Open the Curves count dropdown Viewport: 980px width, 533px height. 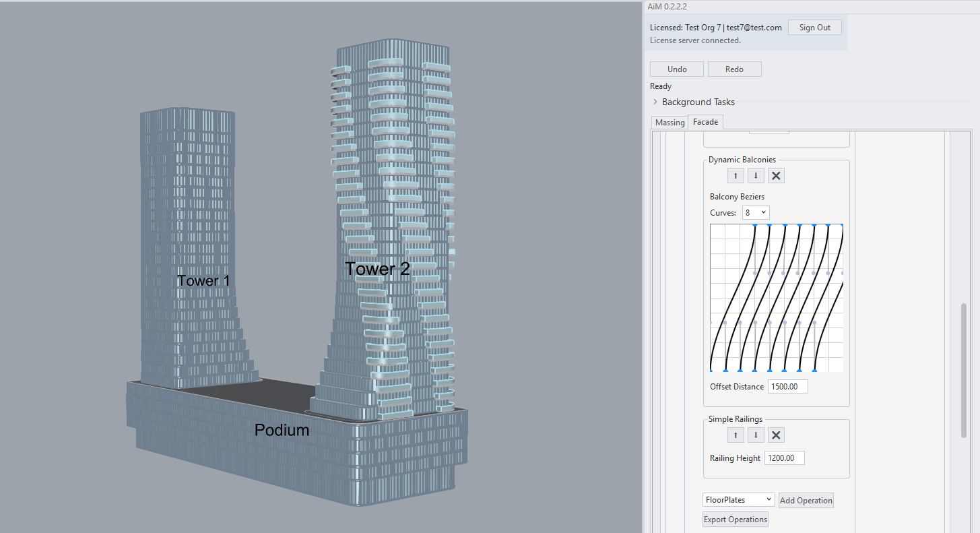point(756,212)
